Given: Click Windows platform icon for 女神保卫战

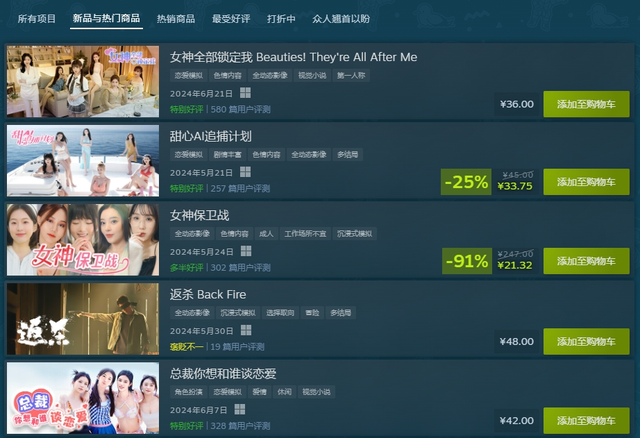Looking at the screenshot, I should coord(246,251).
